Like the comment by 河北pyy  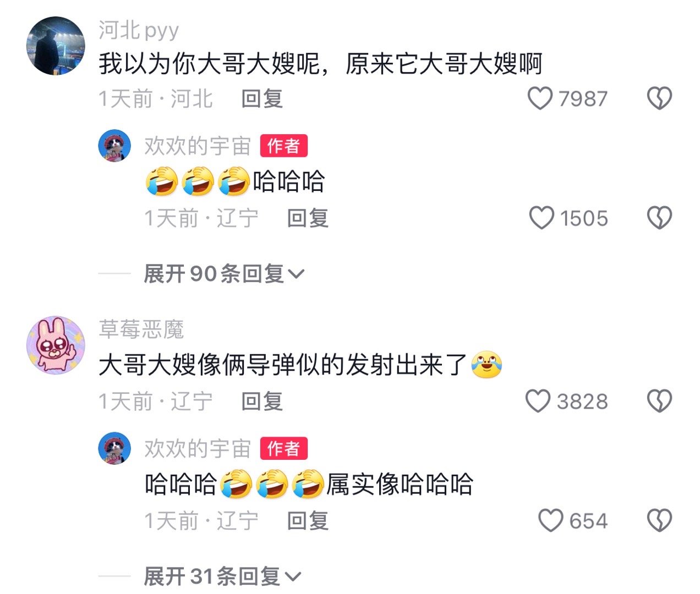(540, 98)
